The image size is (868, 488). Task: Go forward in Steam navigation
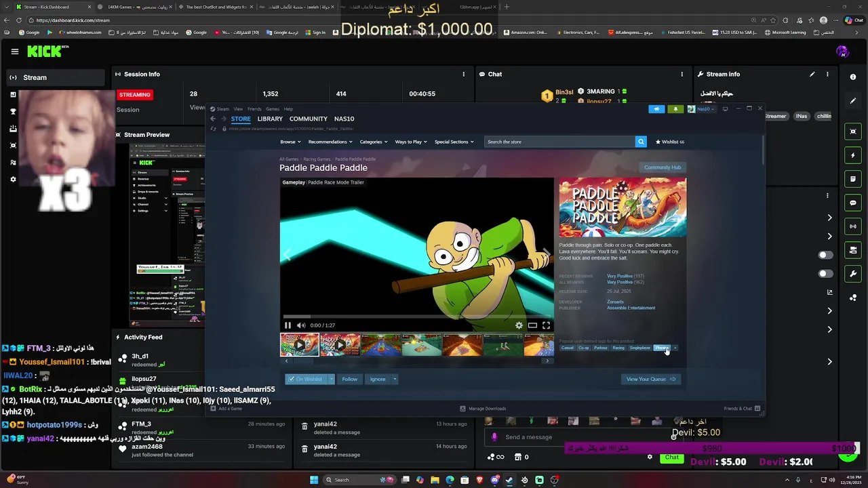coord(223,119)
